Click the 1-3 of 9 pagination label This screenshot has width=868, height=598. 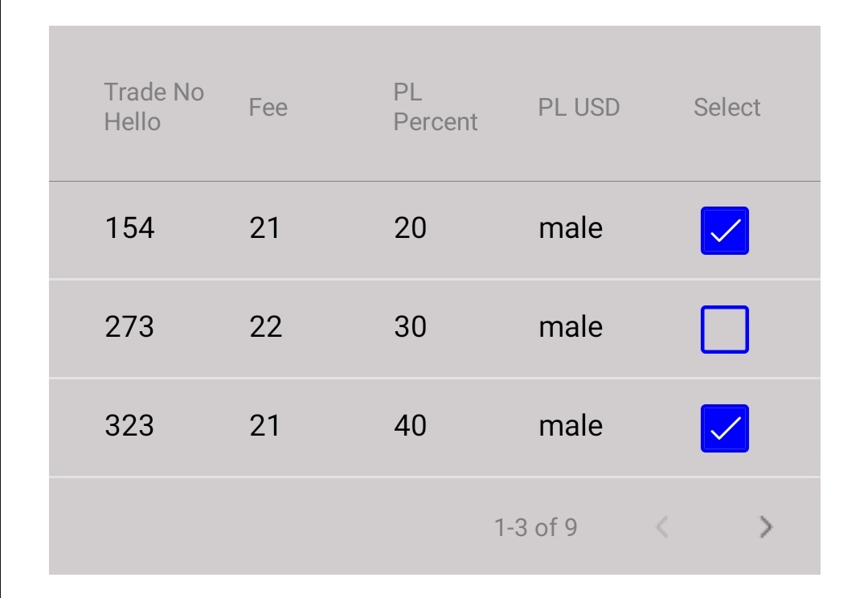point(535,528)
